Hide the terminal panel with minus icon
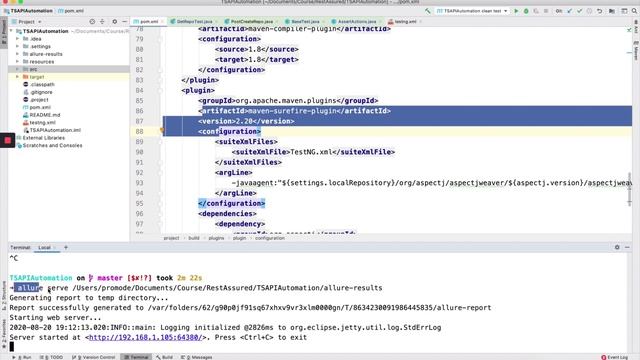The height and width of the screenshot is (360, 640). coord(627,247)
